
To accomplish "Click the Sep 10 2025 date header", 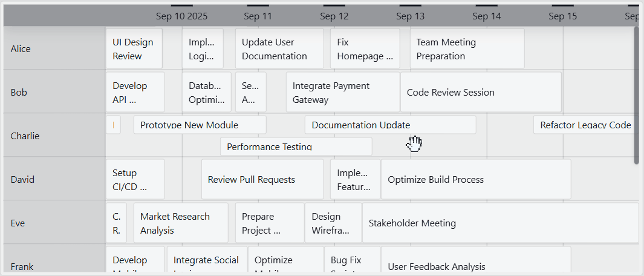I will pyautogui.click(x=181, y=16).
